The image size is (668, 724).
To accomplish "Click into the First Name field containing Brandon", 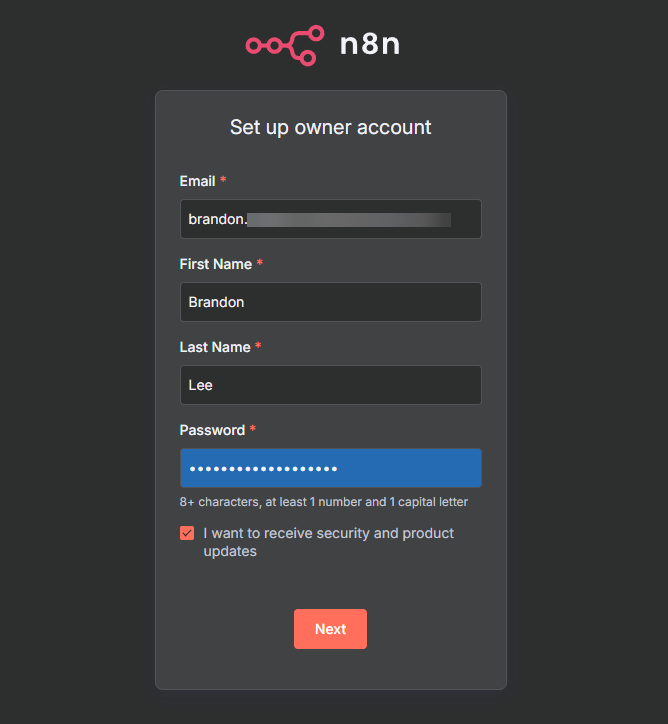I will point(330,302).
